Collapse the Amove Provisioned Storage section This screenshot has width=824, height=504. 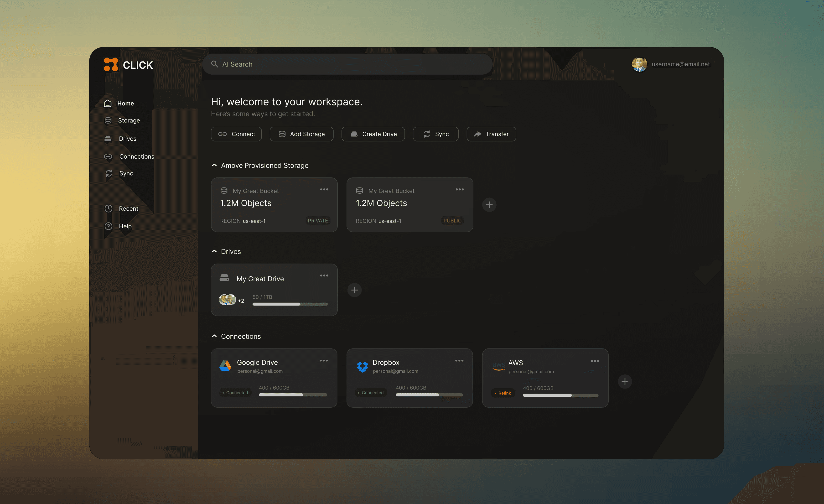(x=214, y=165)
